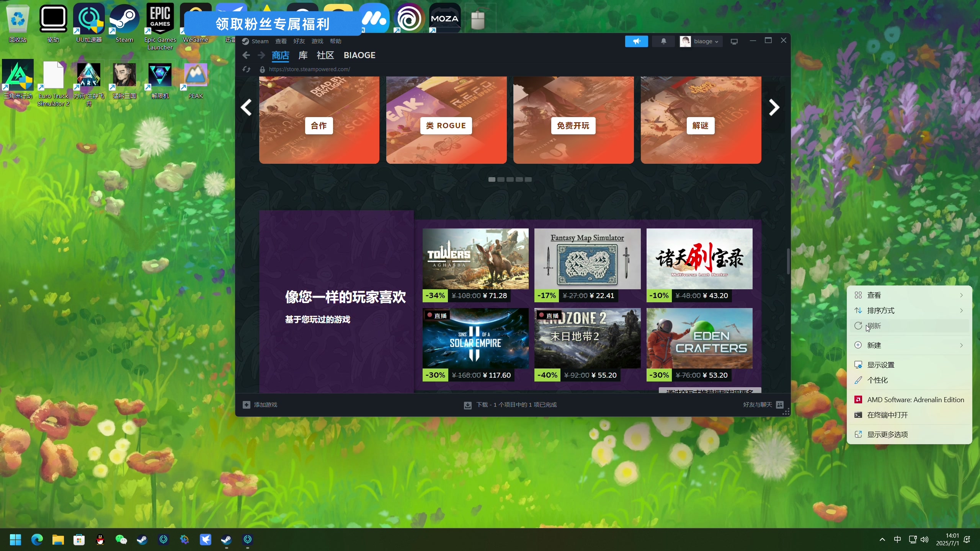Click the store page vertical scrollbar

point(788,261)
